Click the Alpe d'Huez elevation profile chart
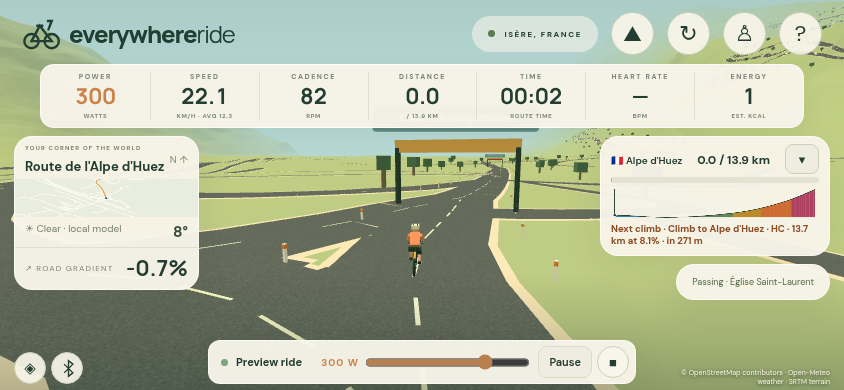Screen dimensions: 844x390 715,202
